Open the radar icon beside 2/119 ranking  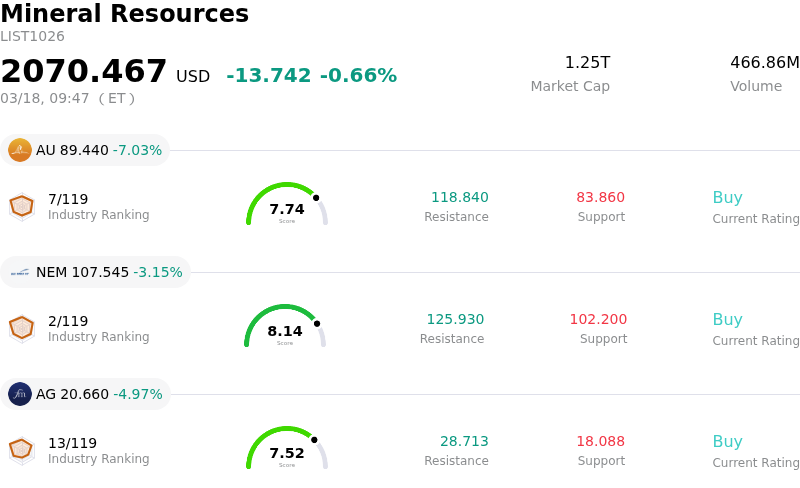[x=22, y=328]
